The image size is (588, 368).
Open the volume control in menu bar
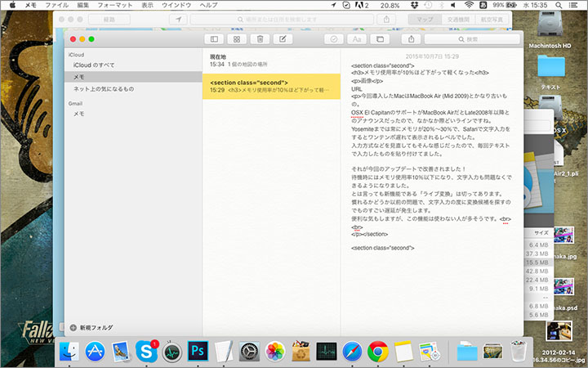pos(453,5)
